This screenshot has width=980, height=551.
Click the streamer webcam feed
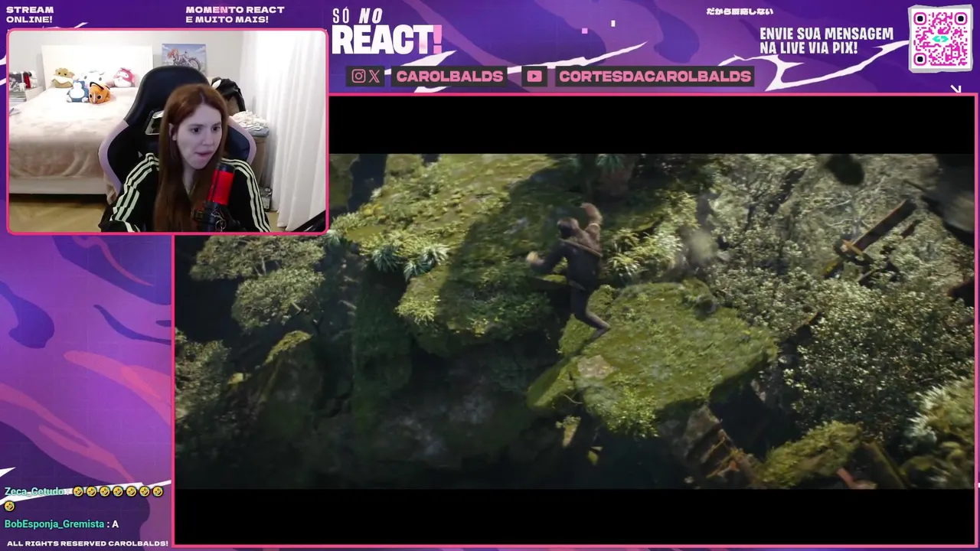[167, 132]
